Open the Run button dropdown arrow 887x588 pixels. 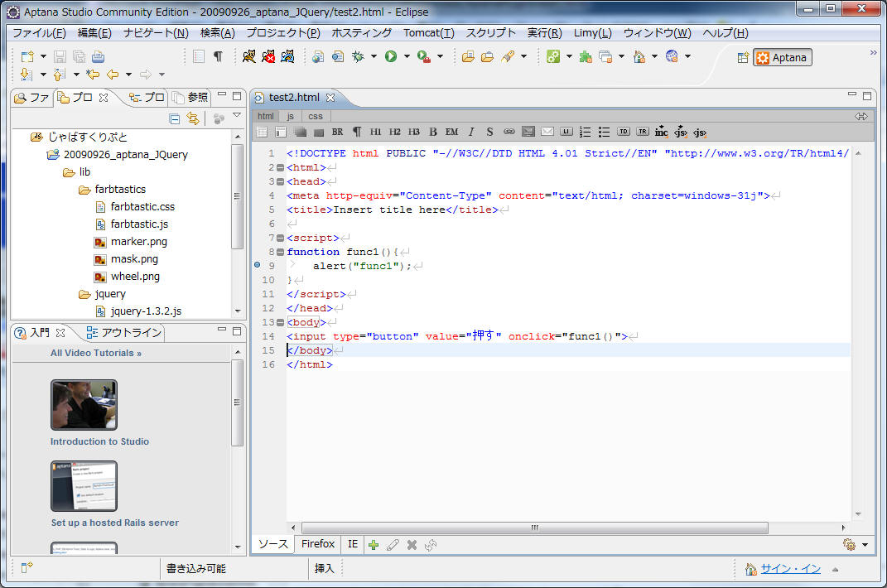(407, 56)
